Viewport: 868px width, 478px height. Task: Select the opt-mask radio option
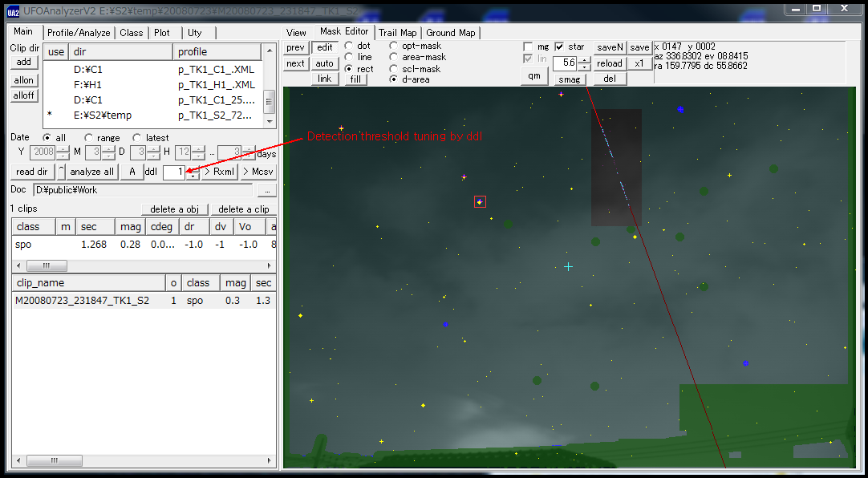[394, 47]
